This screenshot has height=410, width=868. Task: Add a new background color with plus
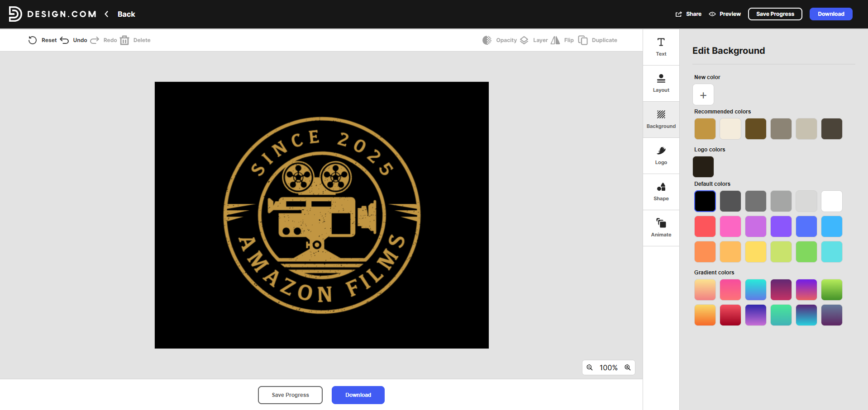point(703,95)
